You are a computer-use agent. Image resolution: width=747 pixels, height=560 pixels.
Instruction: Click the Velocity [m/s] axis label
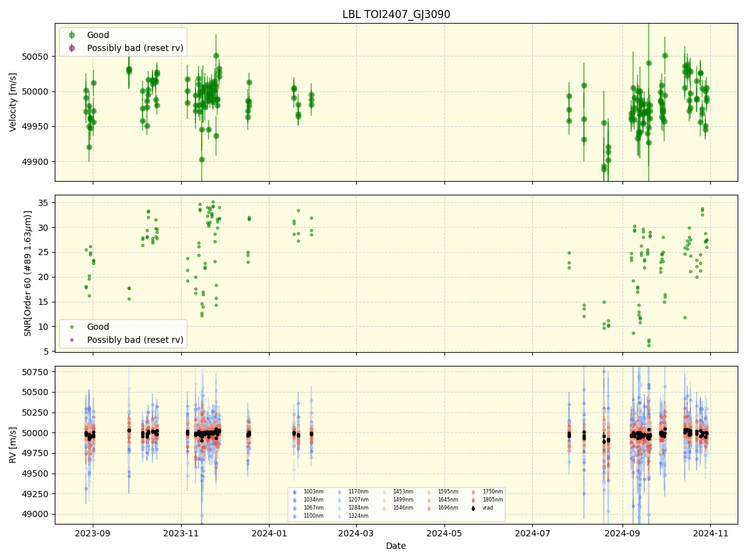pos(11,100)
